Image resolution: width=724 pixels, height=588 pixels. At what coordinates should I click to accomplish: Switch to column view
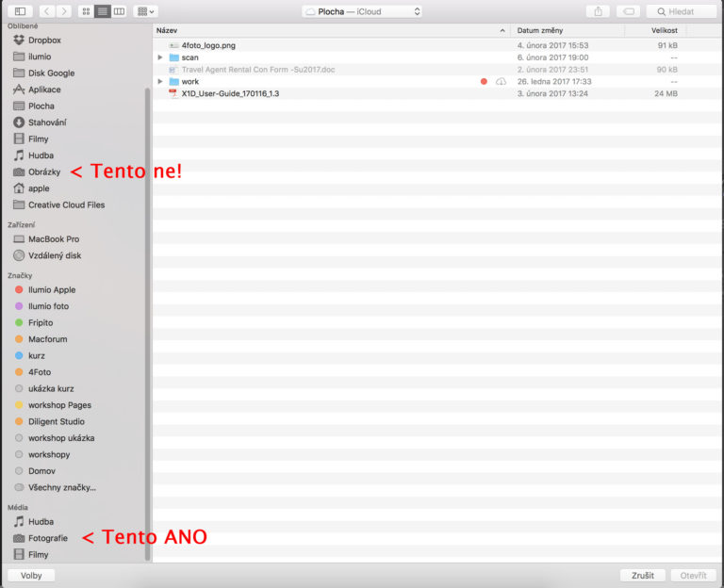[118, 11]
